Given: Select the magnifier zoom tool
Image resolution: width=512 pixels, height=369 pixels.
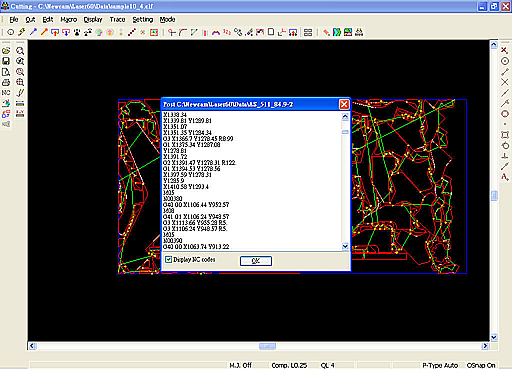Looking at the screenshot, I should point(20,51).
